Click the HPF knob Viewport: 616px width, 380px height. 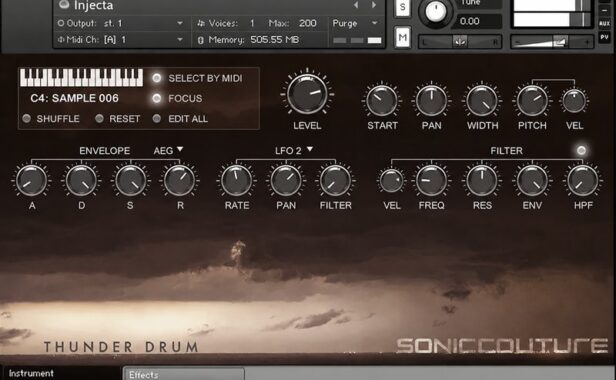pyautogui.click(x=583, y=181)
